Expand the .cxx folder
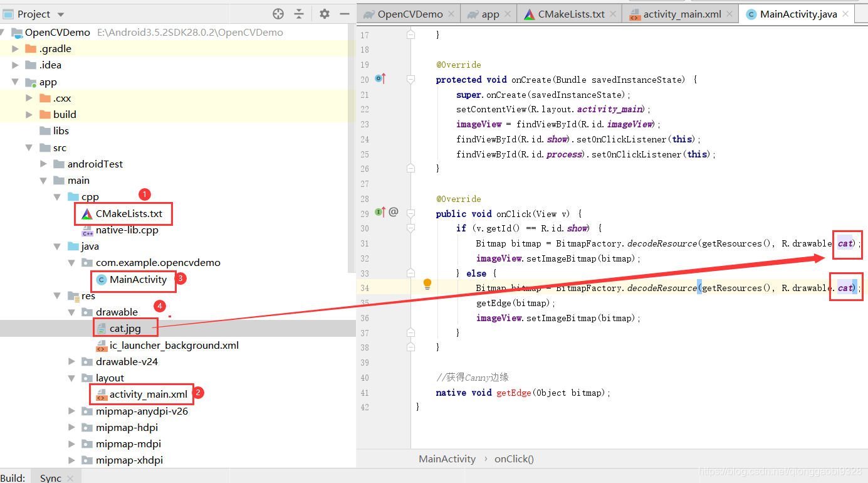The height and width of the screenshot is (483, 868). [x=29, y=98]
